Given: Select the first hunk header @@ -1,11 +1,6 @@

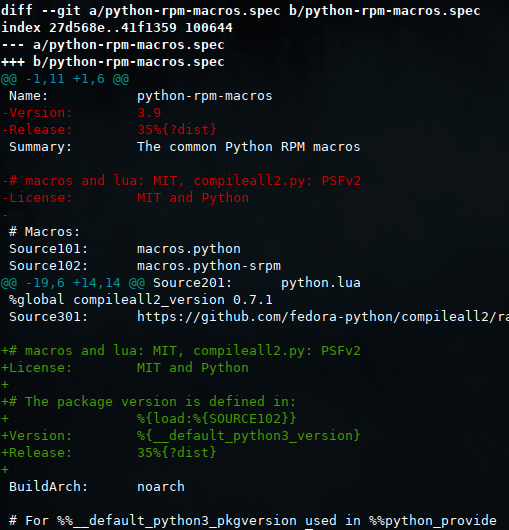Looking at the screenshot, I should coord(65,79).
